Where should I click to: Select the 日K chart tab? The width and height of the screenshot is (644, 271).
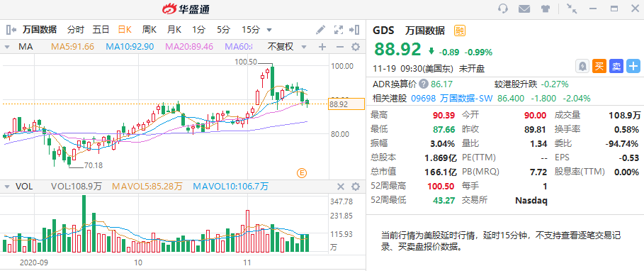point(125,30)
